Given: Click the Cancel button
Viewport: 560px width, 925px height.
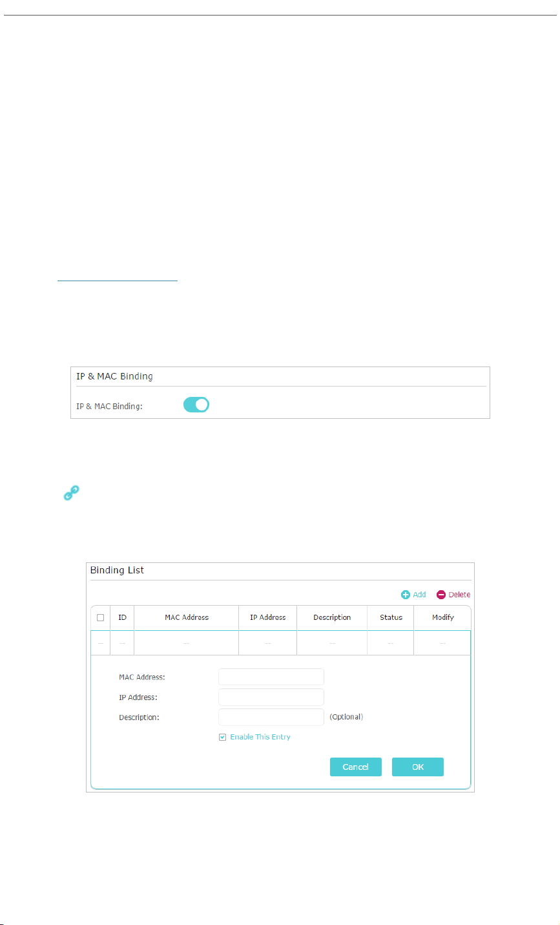Looking at the screenshot, I should 356,767.
